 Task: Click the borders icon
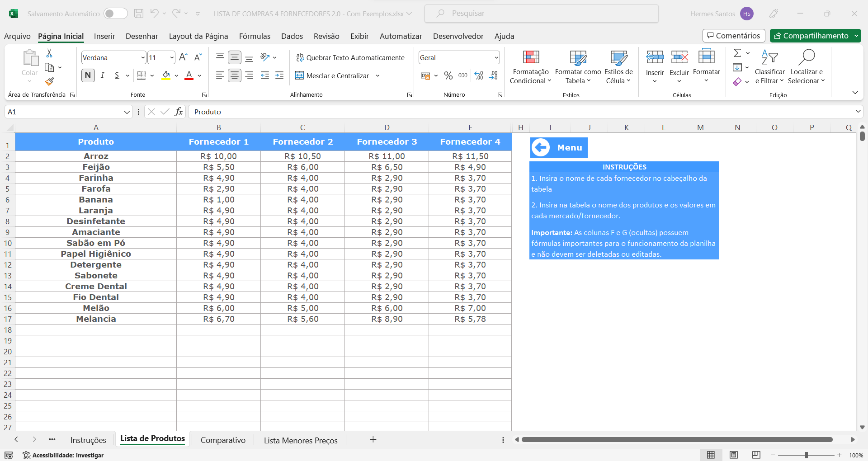[141, 75]
